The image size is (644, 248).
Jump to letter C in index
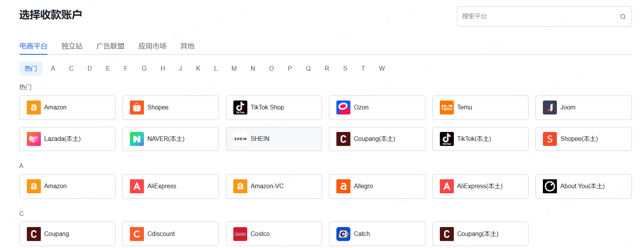[x=71, y=69]
